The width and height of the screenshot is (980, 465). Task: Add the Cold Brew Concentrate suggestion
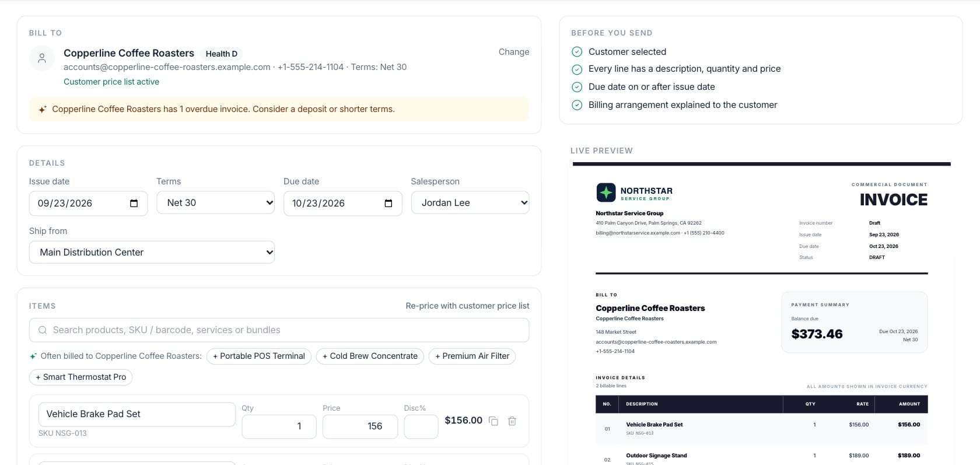click(x=370, y=356)
